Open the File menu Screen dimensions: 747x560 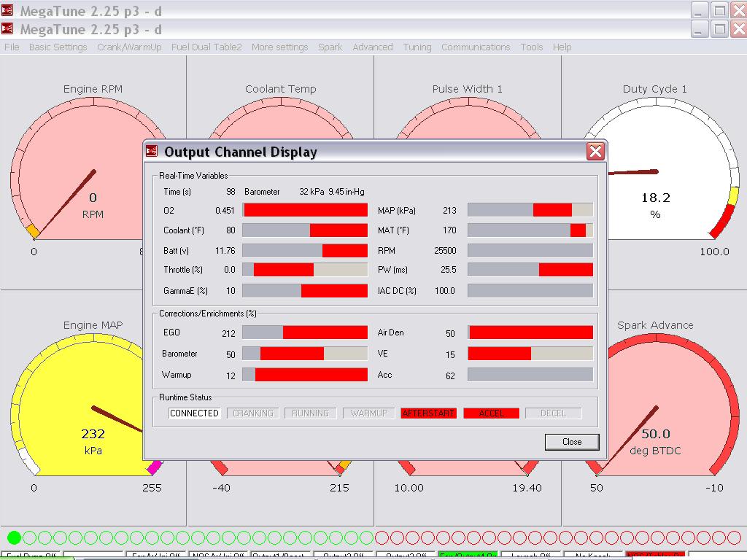point(12,47)
